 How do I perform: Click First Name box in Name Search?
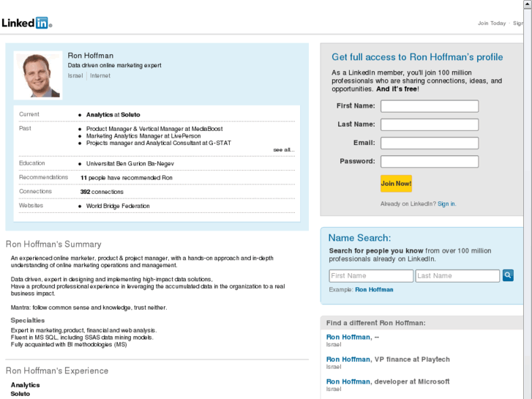tap(371, 276)
